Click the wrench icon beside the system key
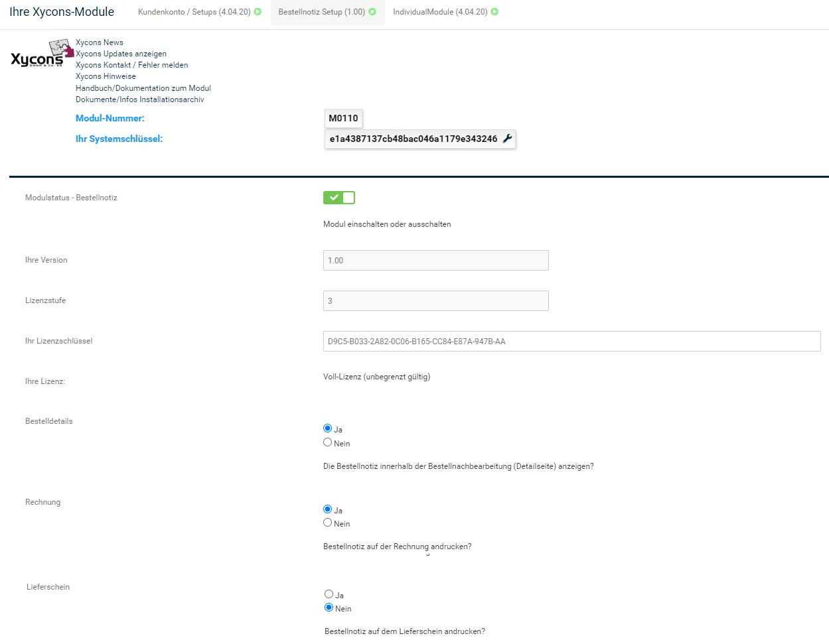Screen dimensions: 829x644 tap(507, 139)
